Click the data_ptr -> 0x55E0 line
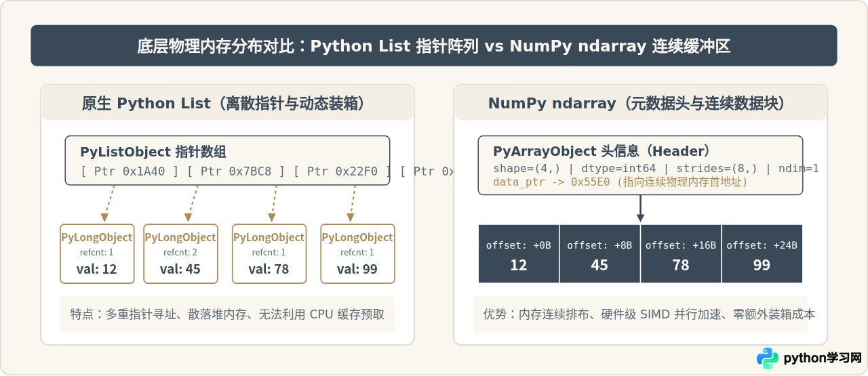This screenshot has width=868, height=376. pos(620,182)
